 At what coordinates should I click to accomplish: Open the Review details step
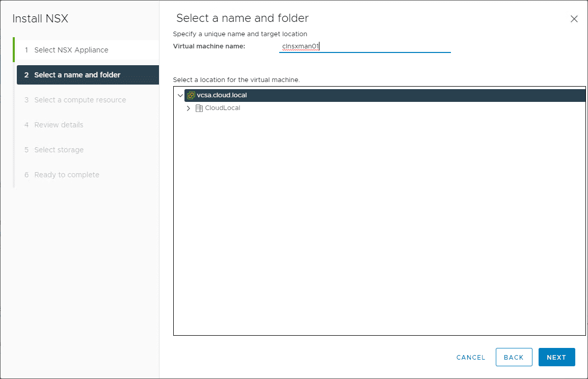click(x=59, y=124)
